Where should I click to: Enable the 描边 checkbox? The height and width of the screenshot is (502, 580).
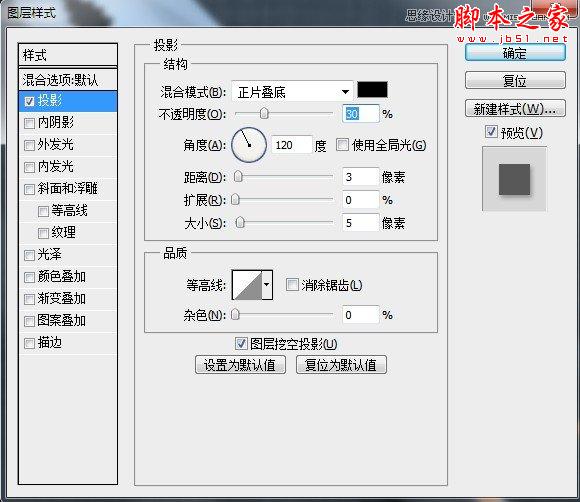click(30, 343)
